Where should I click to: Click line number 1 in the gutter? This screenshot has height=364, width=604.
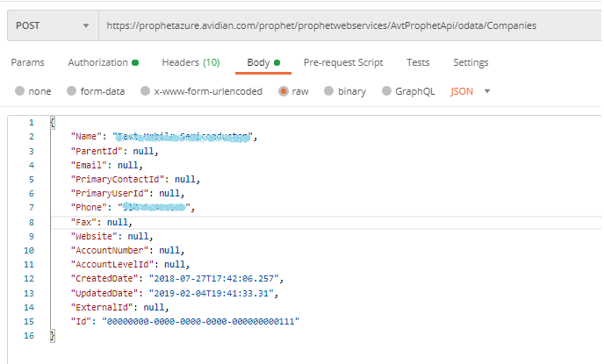click(x=32, y=123)
